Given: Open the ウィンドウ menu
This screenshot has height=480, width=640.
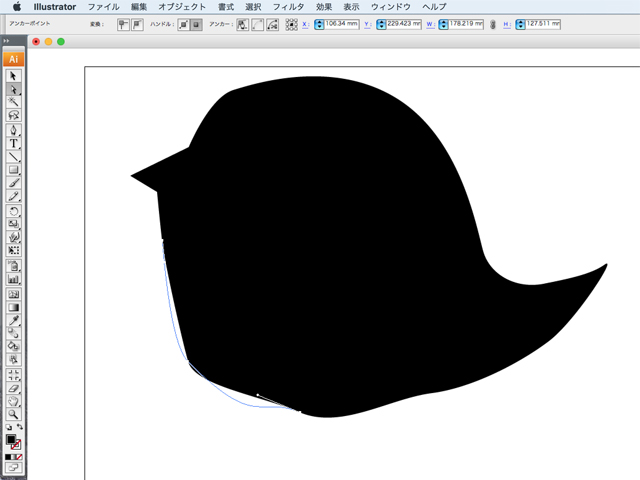Looking at the screenshot, I should point(391,7).
